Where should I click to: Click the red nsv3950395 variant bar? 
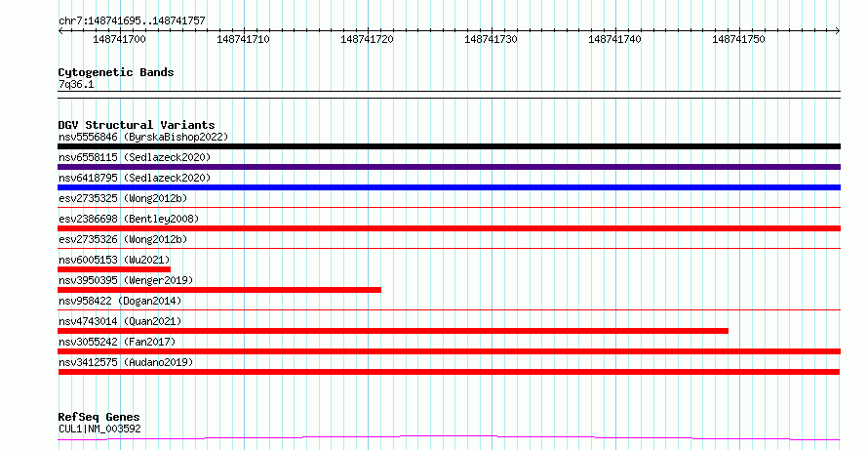(x=219, y=290)
